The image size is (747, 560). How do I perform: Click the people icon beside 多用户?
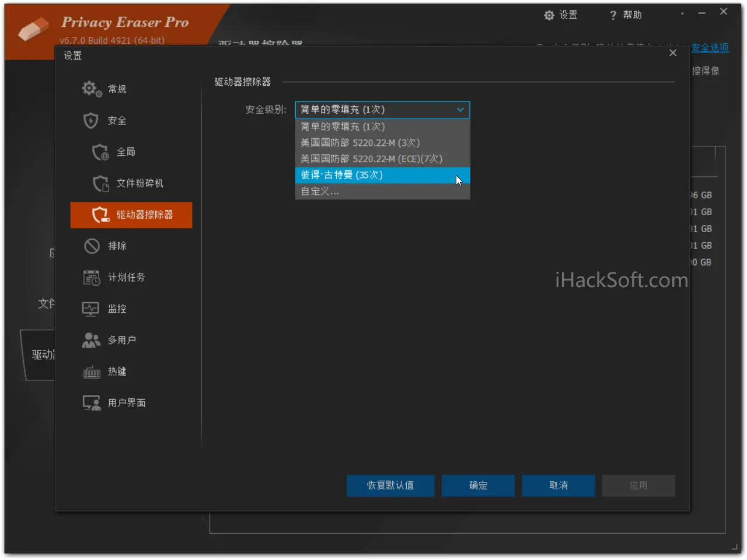[91, 340]
